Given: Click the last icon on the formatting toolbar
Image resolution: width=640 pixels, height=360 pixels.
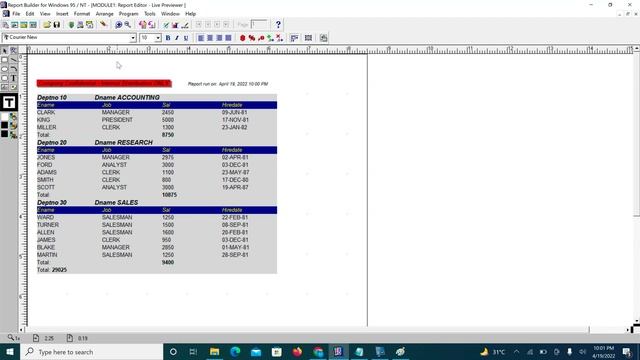Looking at the screenshot, I should pyautogui.click(x=324, y=38).
